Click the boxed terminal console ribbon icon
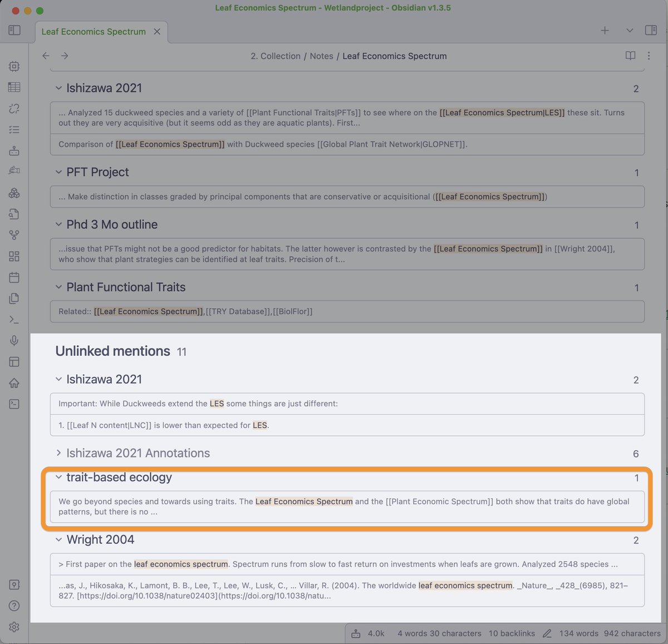Image resolution: width=668 pixels, height=644 pixels. [14, 404]
